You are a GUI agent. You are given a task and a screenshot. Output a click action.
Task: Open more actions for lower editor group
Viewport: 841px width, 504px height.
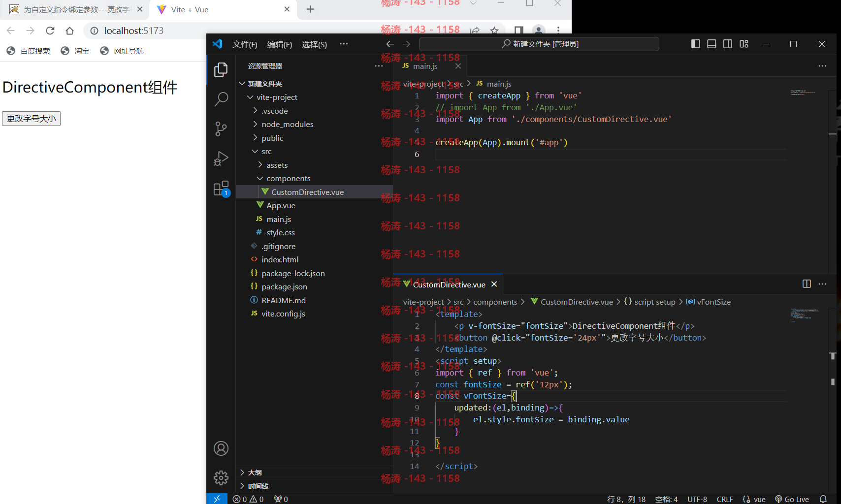coord(822,284)
